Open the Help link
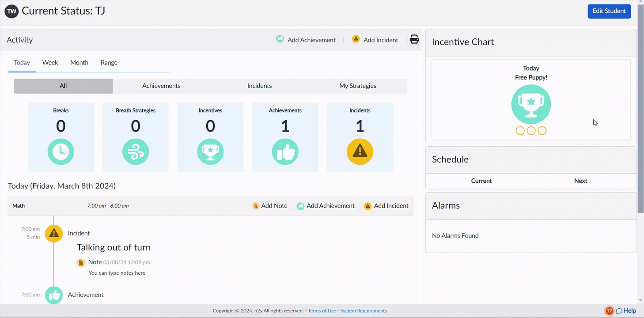Image resolution: width=644 pixels, height=318 pixels. pyautogui.click(x=629, y=311)
